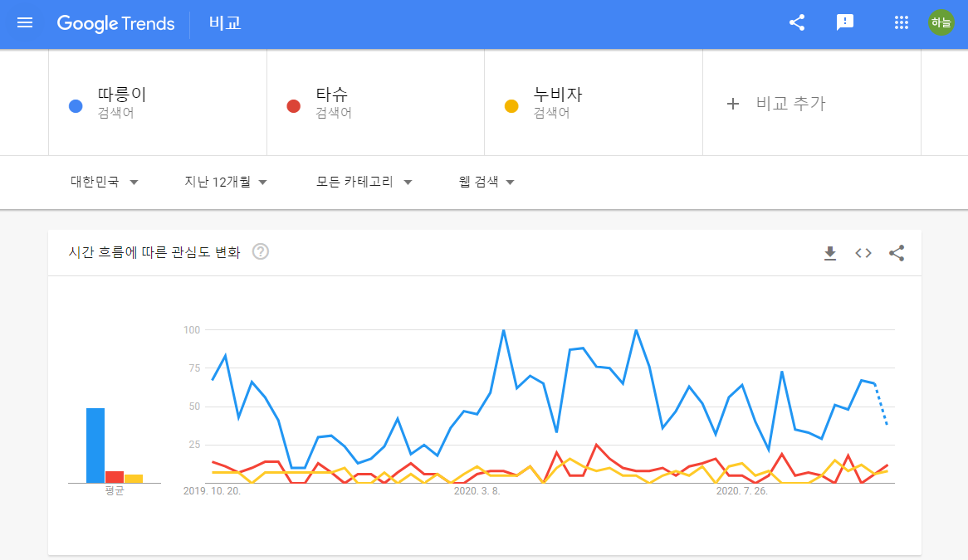Click the Google Trends logo
This screenshot has width=968, height=560.
coord(115,23)
